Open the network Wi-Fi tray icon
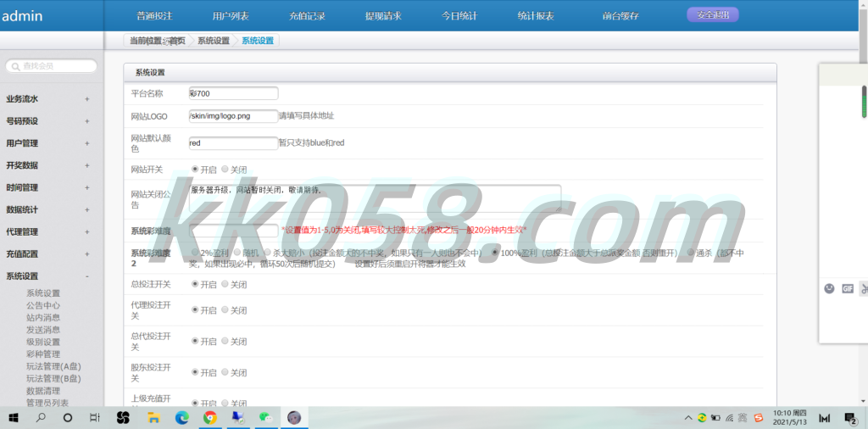868x429 pixels. tap(730, 417)
